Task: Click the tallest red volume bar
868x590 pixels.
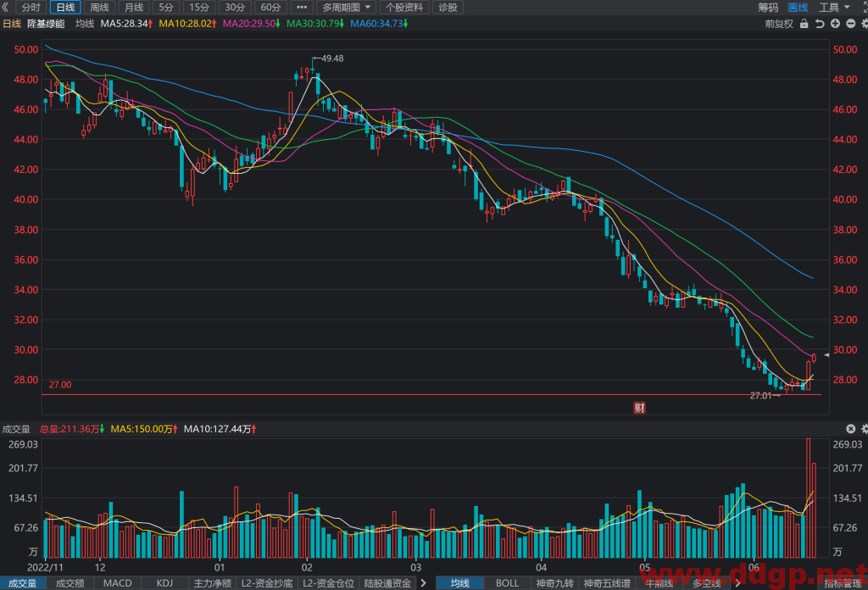Action: pyautogui.click(x=808, y=498)
